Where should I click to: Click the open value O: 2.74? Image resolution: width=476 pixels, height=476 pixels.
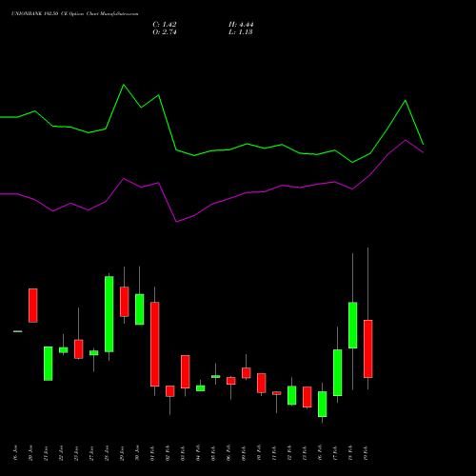coord(165,32)
